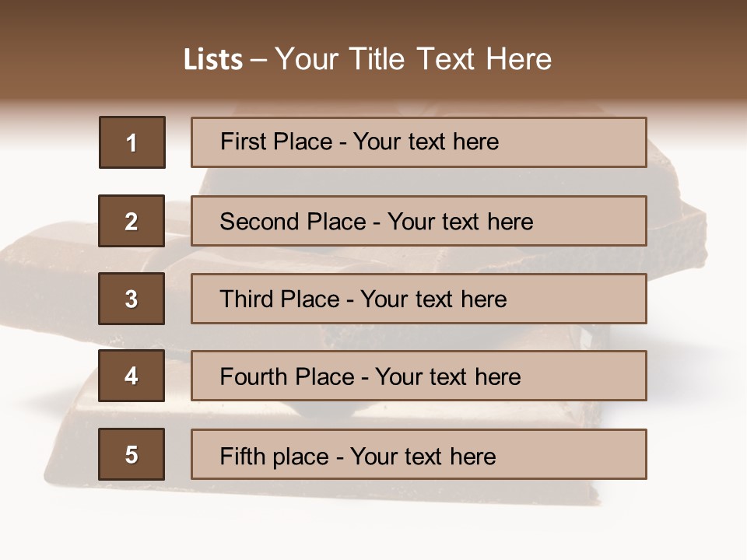Click the number 5 box
The width and height of the screenshot is (747, 560).
coord(132,454)
